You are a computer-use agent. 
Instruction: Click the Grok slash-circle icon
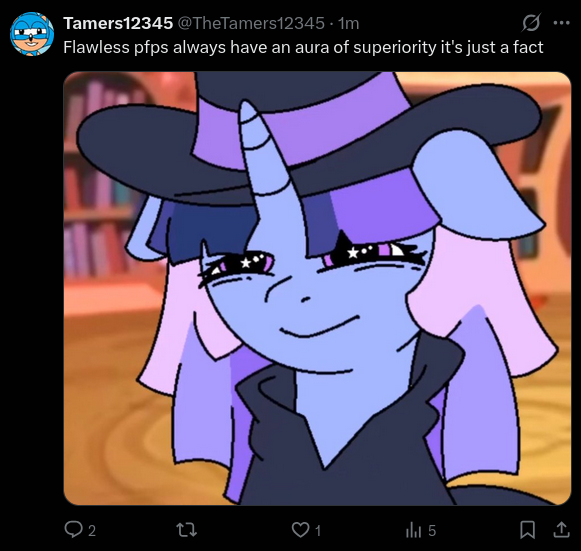tap(531, 23)
